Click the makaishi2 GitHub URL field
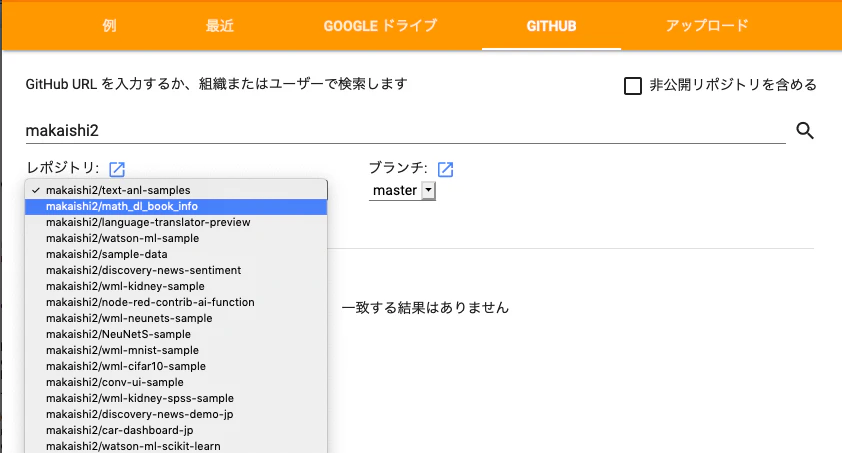The height and width of the screenshot is (453, 842). pos(405,130)
